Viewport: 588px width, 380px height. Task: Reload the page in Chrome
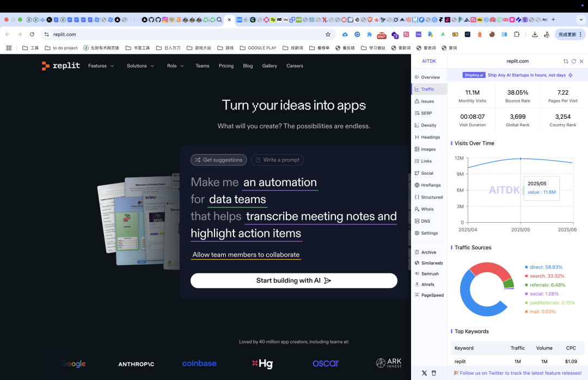coord(32,34)
